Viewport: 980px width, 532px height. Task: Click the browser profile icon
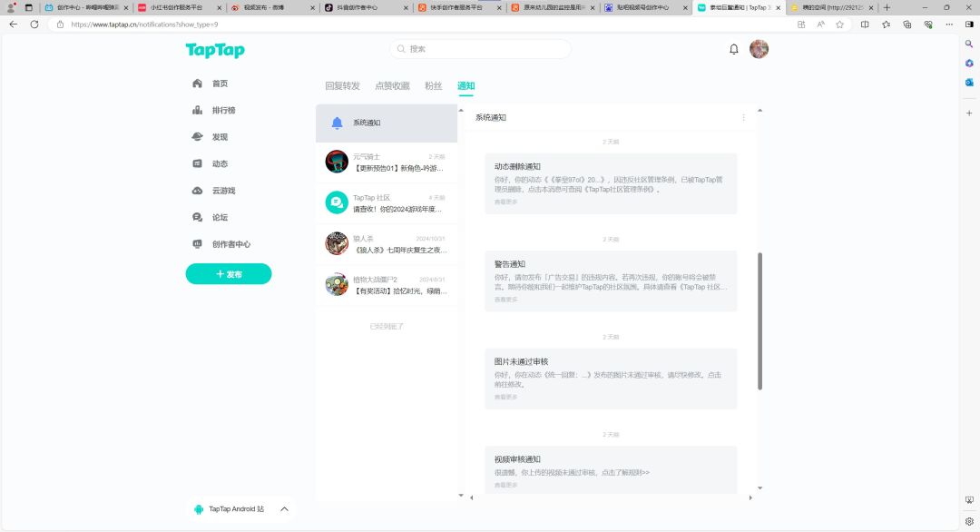pos(11,7)
